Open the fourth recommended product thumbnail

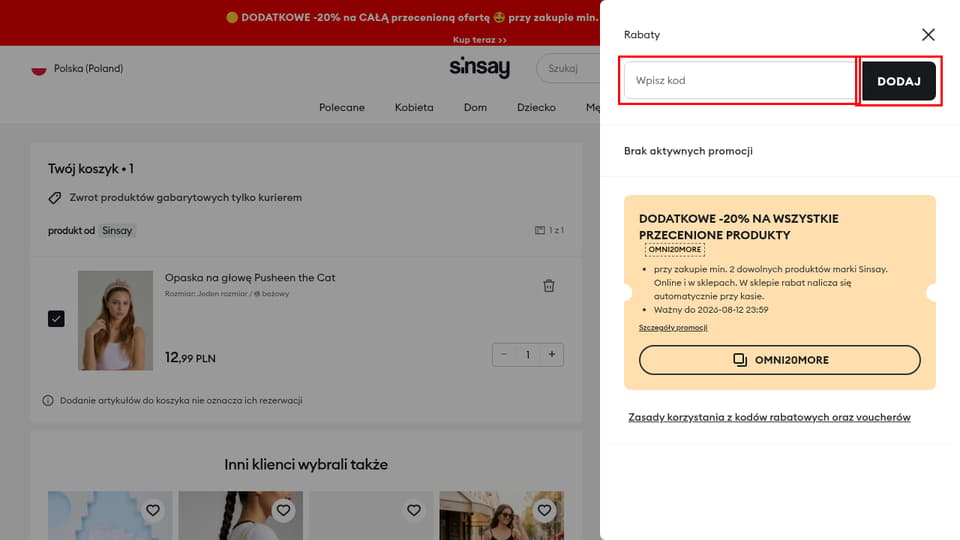pyautogui.click(x=502, y=516)
